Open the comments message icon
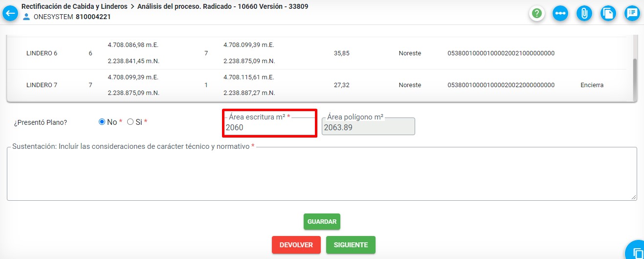644x259 pixels. point(632,13)
